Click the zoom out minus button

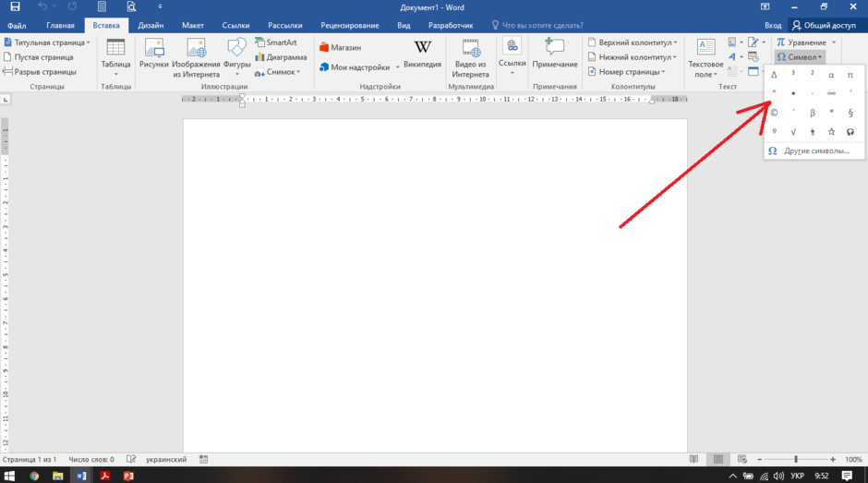[759, 459]
